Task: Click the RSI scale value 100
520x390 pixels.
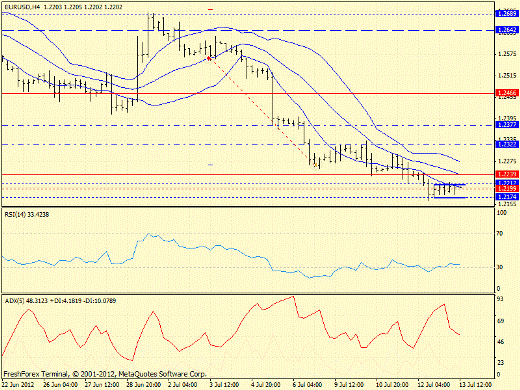Action: tap(502, 213)
